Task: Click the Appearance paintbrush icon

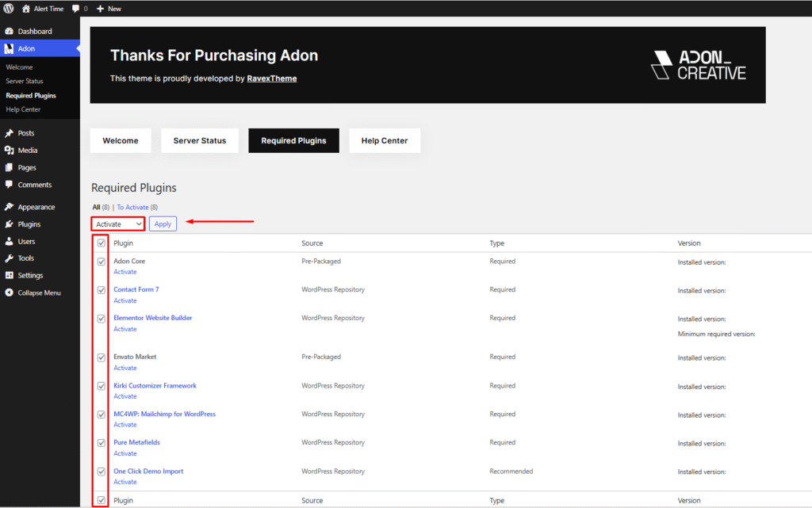Action: point(9,207)
